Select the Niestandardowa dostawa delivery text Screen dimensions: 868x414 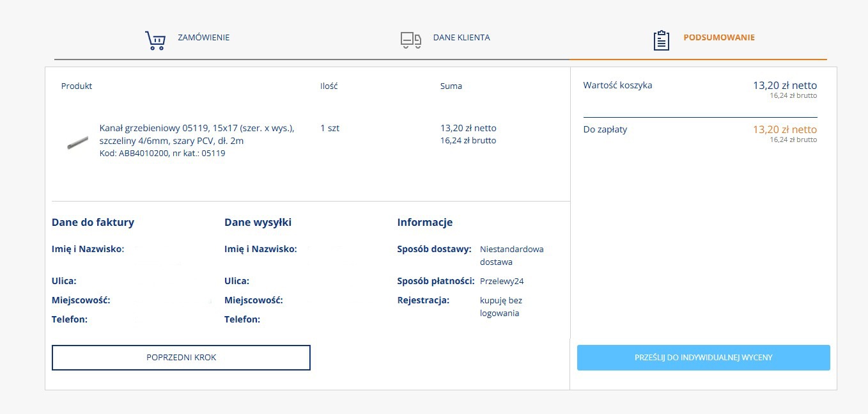pos(511,255)
